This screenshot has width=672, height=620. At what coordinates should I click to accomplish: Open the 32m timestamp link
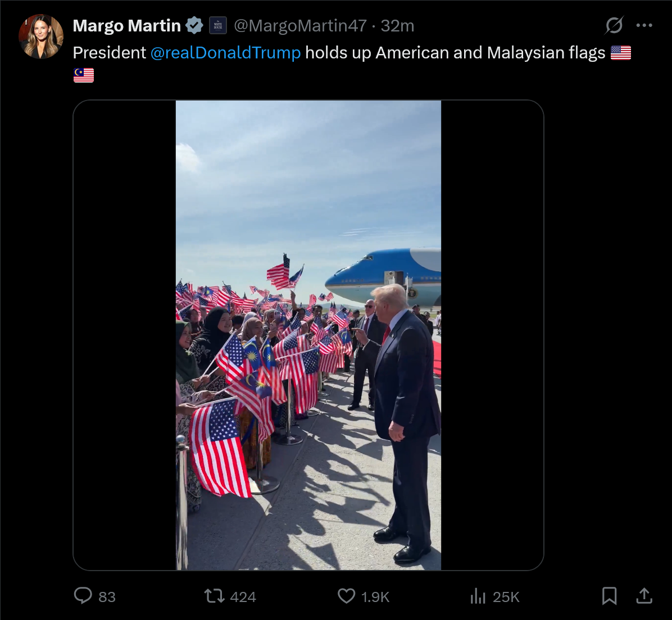(x=397, y=26)
